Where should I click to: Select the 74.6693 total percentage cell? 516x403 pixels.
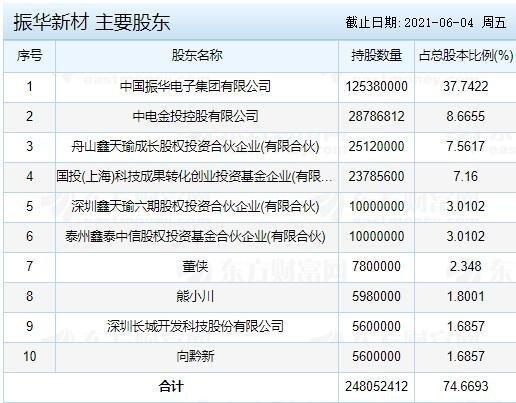point(466,386)
